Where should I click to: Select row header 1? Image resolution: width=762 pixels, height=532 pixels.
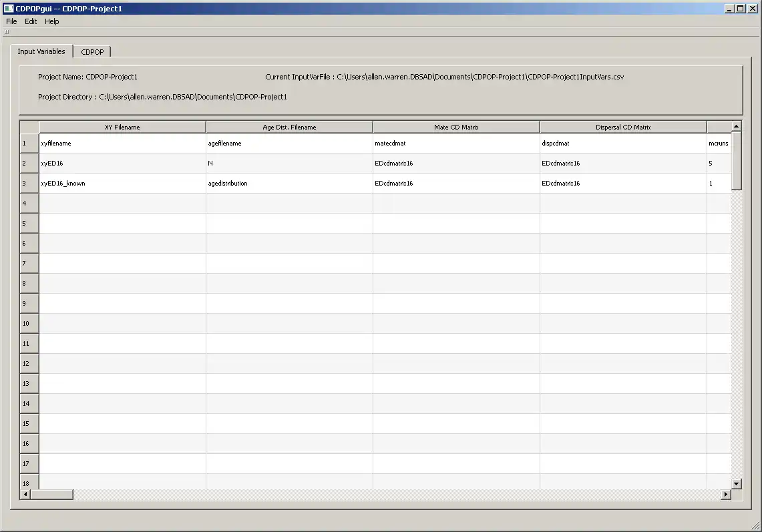click(29, 144)
